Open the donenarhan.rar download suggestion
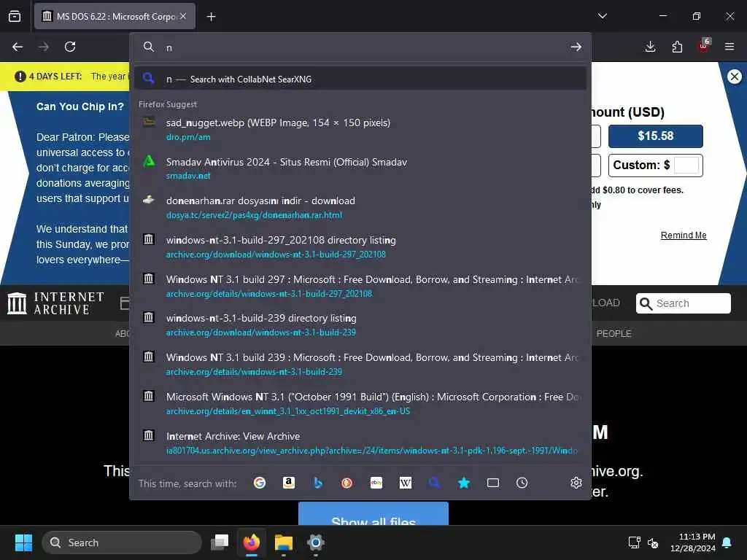The width and height of the screenshot is (747, 560). pos(360,208)
